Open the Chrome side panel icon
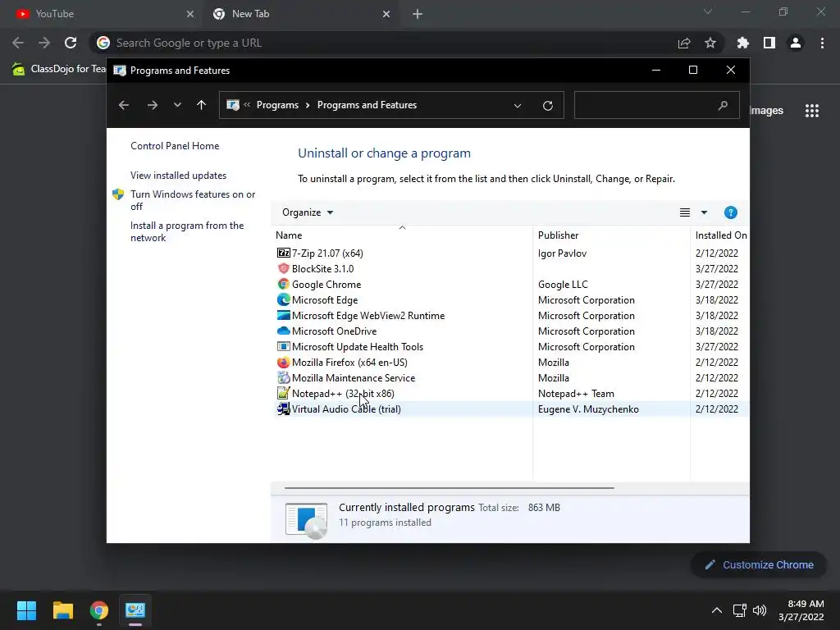Image resolution: width=840 pixels, height=630 pixels. tap(769, 43)
